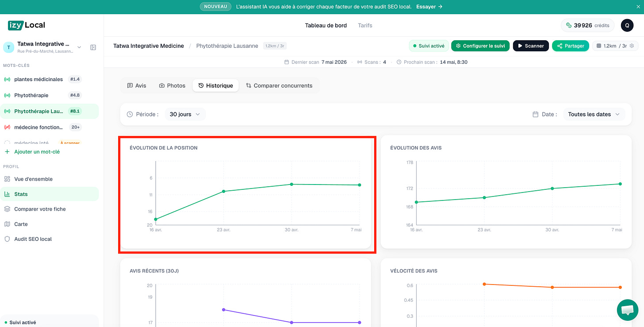Click the Scanner button
The image size is (644, 327).
(531, 46)
